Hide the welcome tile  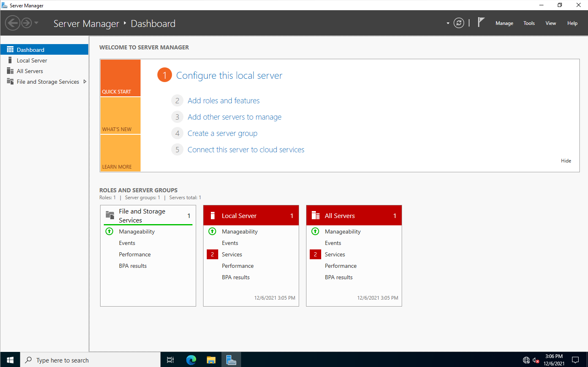click(x=566, y=161)
